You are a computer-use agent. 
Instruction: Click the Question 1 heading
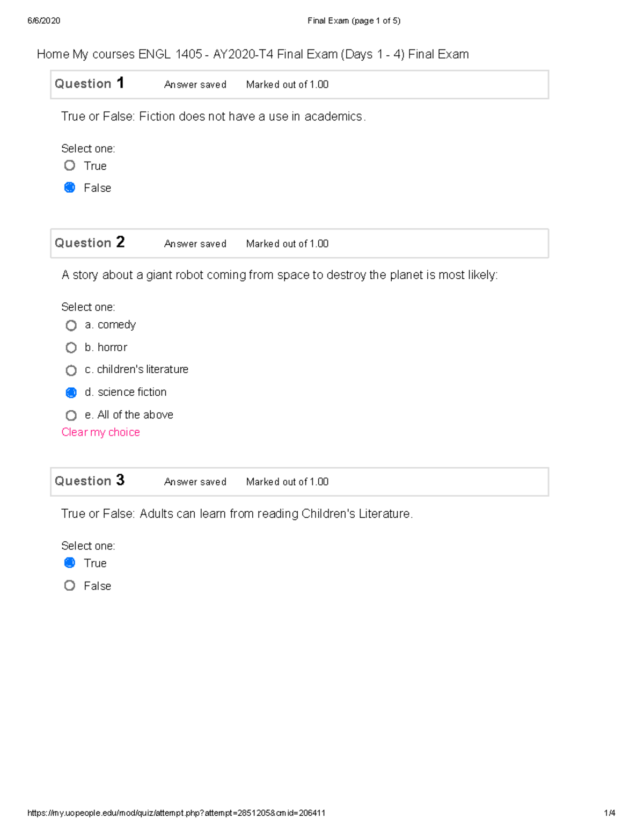(x=89, y=84)
